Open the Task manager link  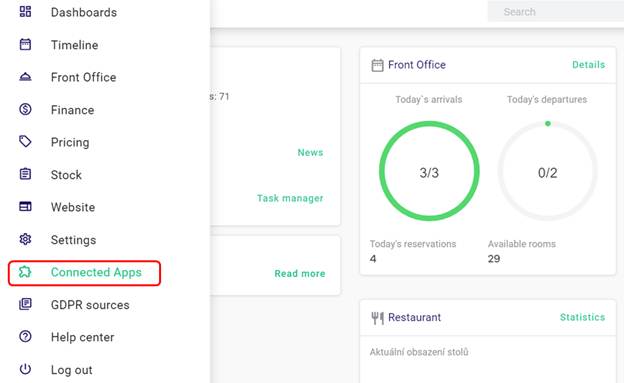pos(290,198)
